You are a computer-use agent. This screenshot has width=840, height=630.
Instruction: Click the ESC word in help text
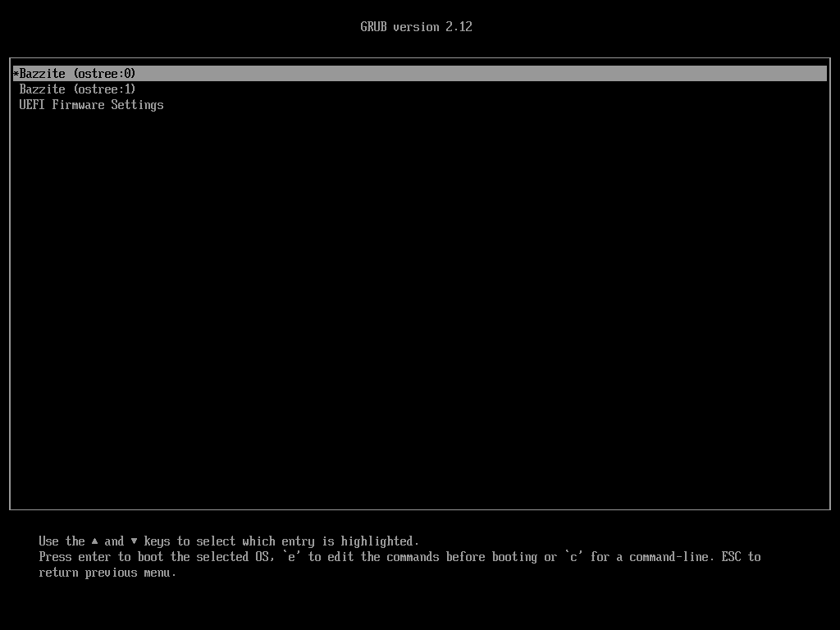[x=731, y=557]
